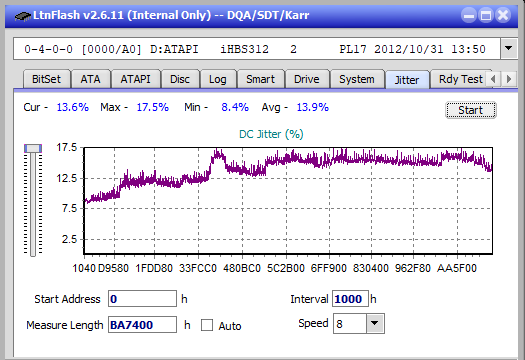Enable the Auto checkbox

click(x=207, y=325)
